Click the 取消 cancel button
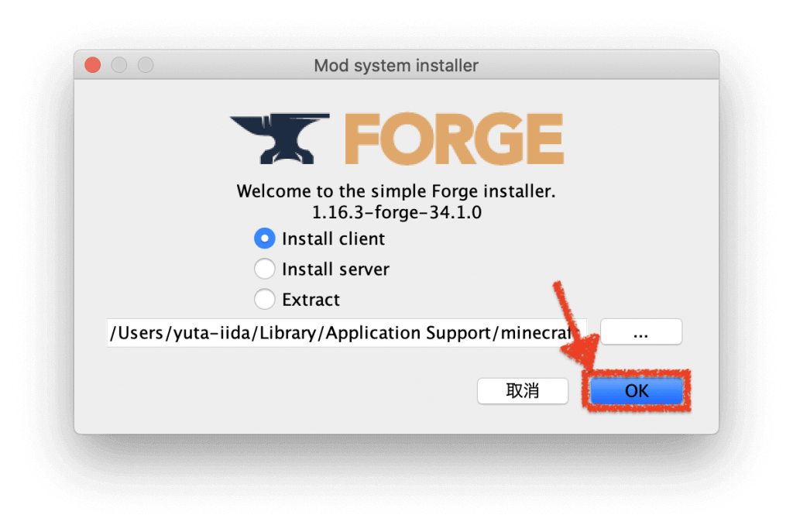 tap(523, 391)
